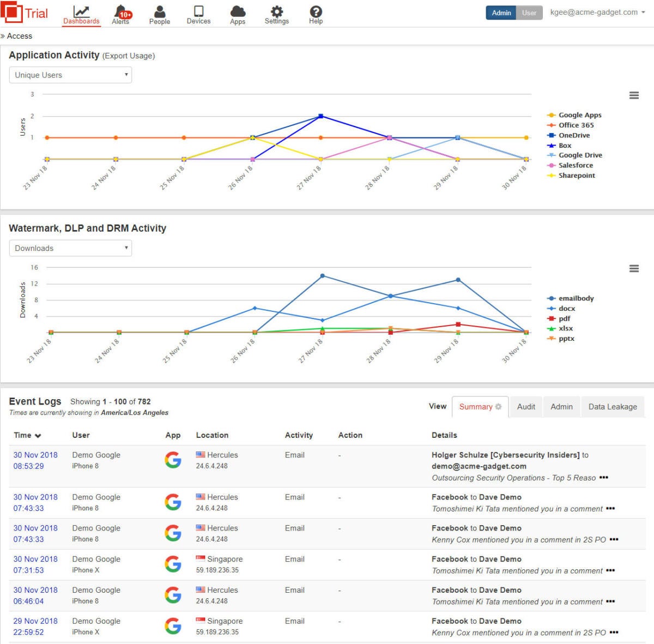Toggle docx series in legend
This screenshot has height=644, width=654.
(x=561, y=308)
